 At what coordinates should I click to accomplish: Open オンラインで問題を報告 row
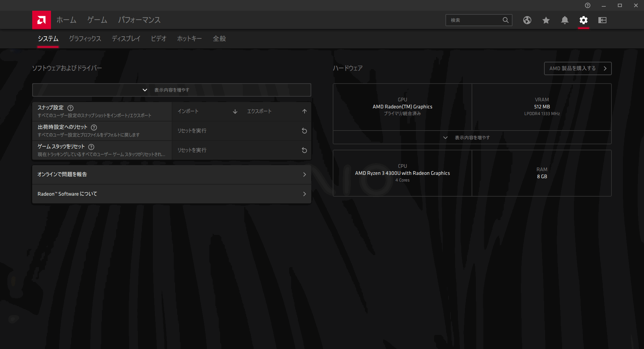click(172, 174)
